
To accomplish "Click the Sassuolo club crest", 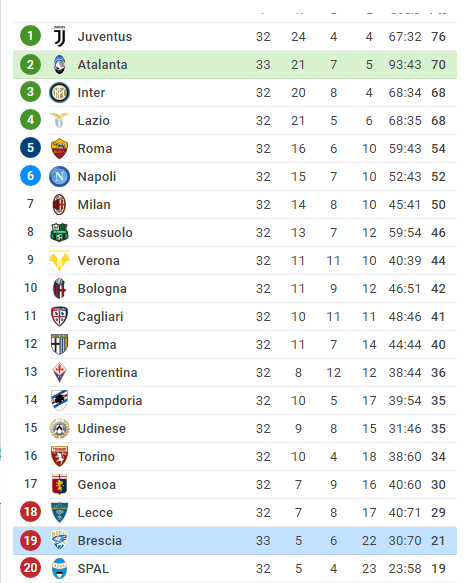I will (x=59, y=232).
